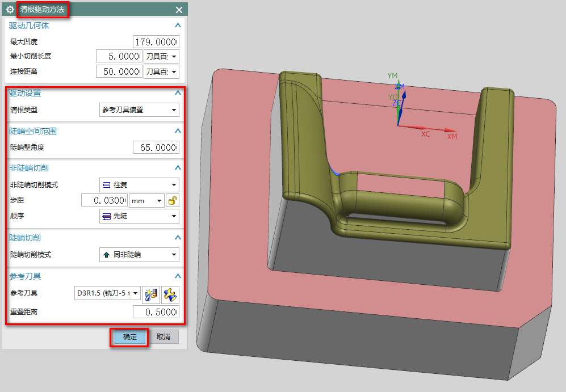
Task: Toggle the stepover lock icon
Action: point(172,200)
